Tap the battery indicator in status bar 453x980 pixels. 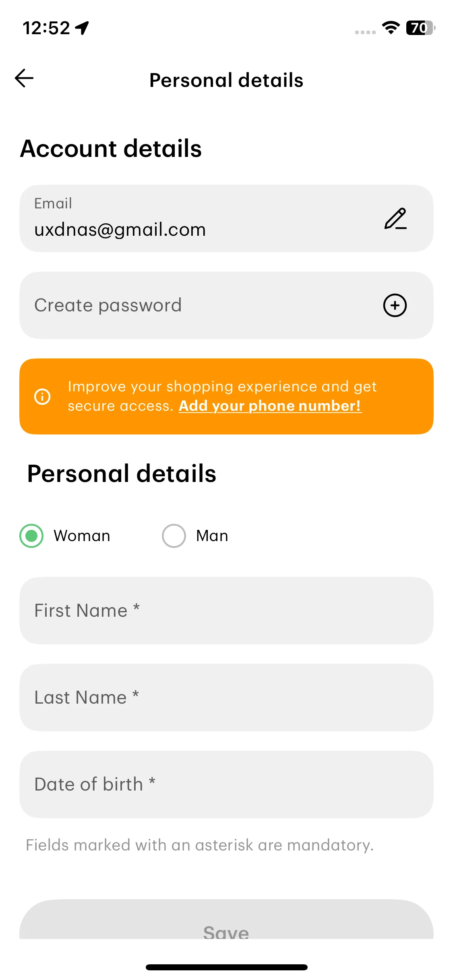pos(420,28)
